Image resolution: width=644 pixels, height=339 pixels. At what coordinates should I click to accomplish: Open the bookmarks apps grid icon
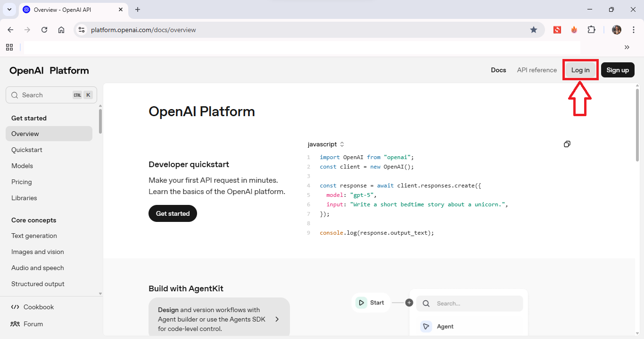coord(9,47)
